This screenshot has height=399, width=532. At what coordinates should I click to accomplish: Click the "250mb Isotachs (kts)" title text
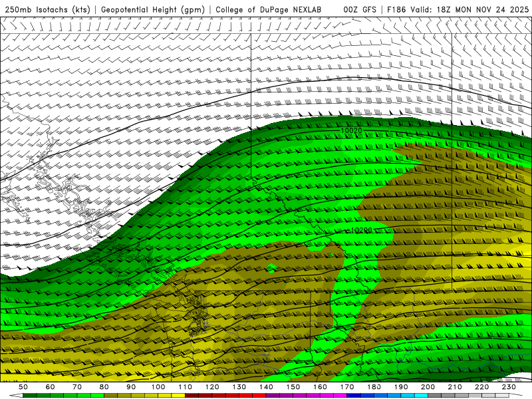[47, 9]
